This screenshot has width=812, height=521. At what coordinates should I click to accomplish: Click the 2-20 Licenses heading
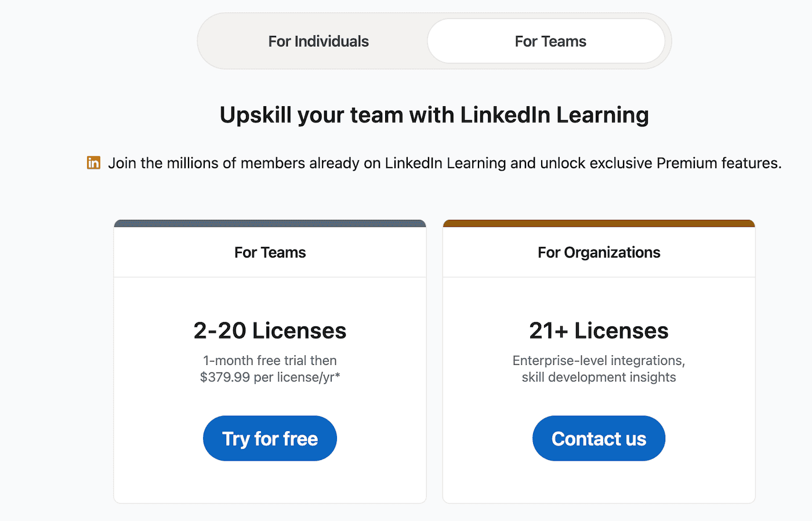pos(269,330)
